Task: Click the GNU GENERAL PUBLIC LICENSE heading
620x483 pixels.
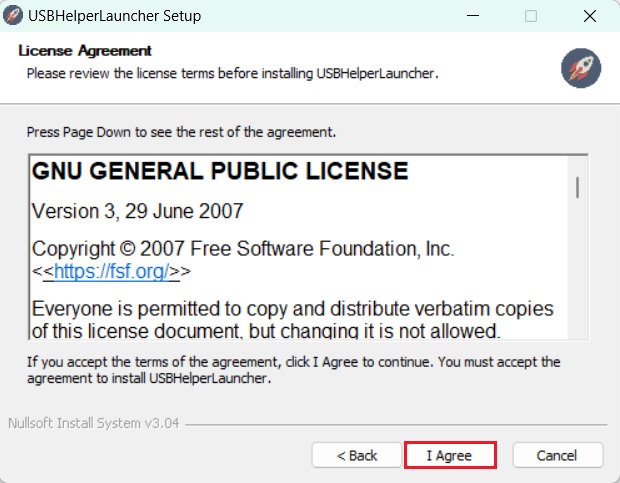Action: click(x=220, y=171)
